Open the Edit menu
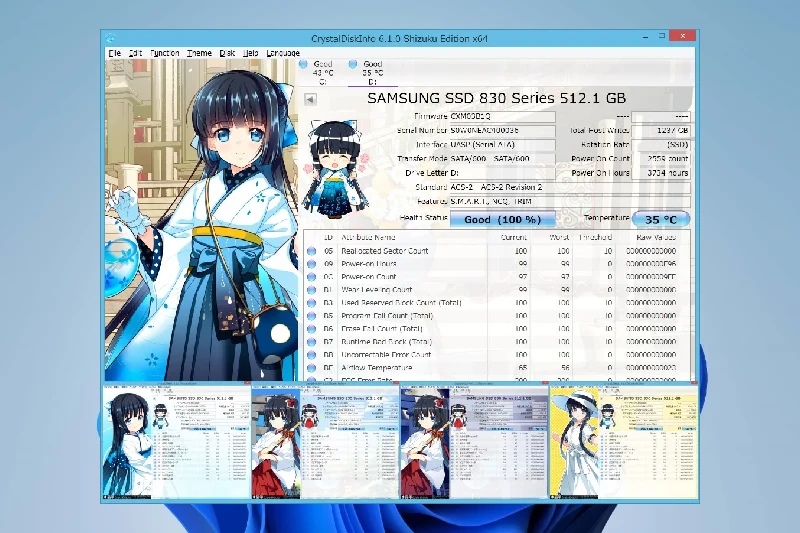Viewport: 800px width, 533px height. (135, 53)
